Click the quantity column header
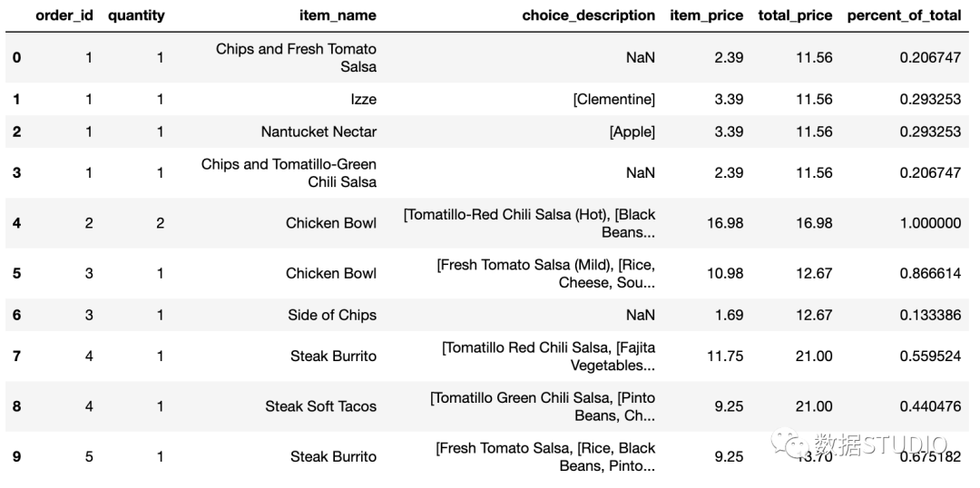 tap(136, 15)
